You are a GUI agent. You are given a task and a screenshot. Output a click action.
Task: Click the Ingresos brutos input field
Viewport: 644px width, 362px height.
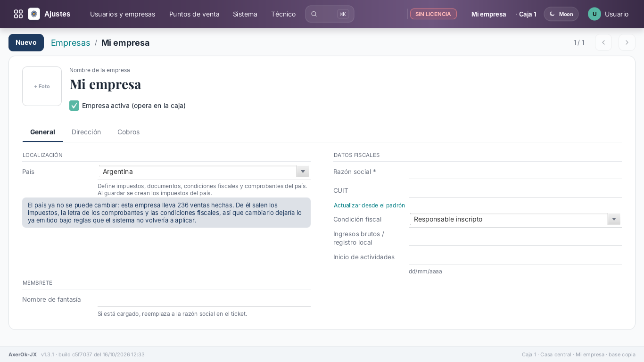pyautogui.click(x=515, y=238)
